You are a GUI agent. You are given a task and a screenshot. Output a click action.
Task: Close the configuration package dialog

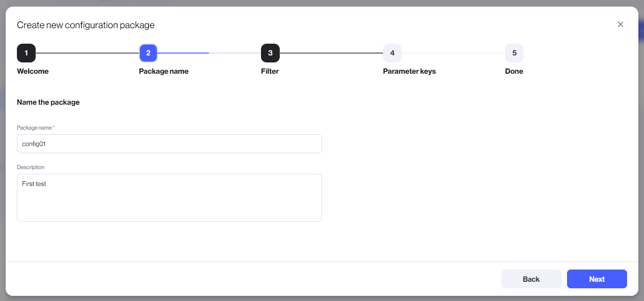[x=621, y=24]
